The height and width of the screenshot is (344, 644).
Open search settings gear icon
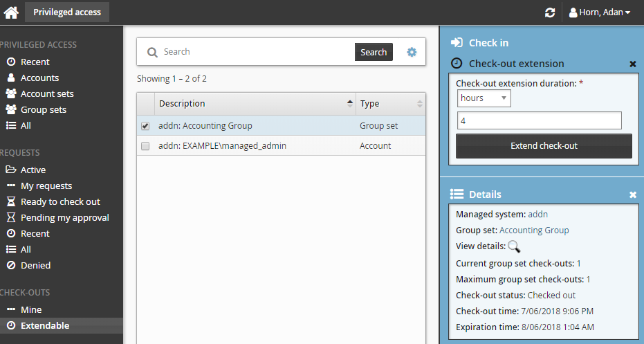coord(412,52)
